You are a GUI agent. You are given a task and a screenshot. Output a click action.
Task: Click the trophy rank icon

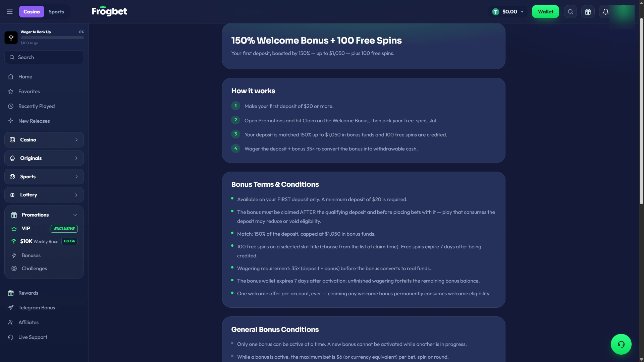pyautogui.click(x=11, y=38)
